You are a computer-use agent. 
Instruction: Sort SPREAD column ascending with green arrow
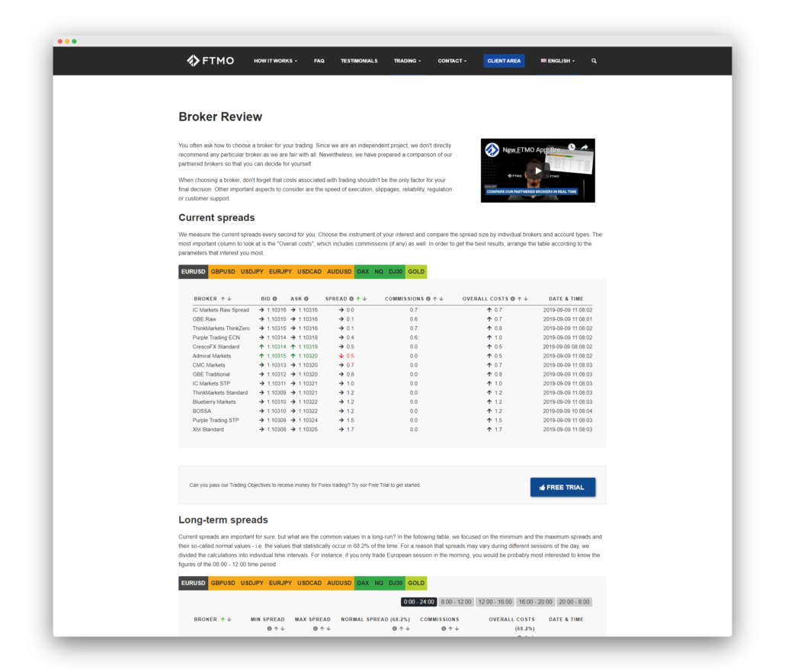tap(358, 299)
